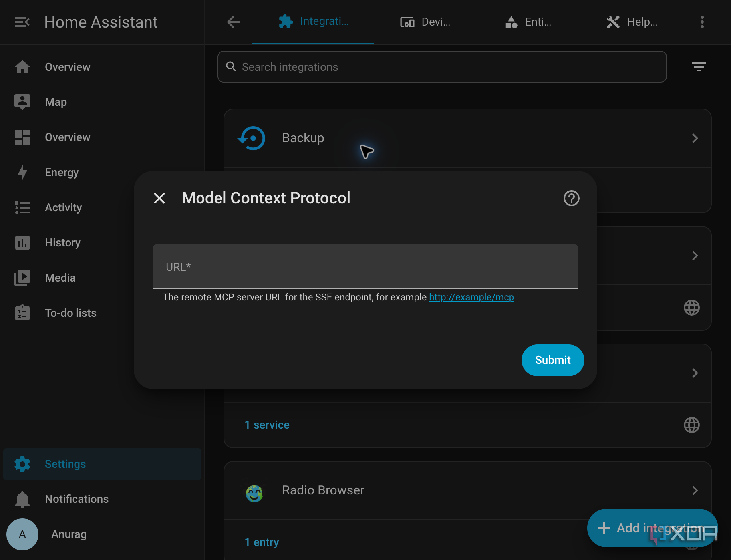Open the 1 entry link

pyautogui.click(x=262, y=542)
